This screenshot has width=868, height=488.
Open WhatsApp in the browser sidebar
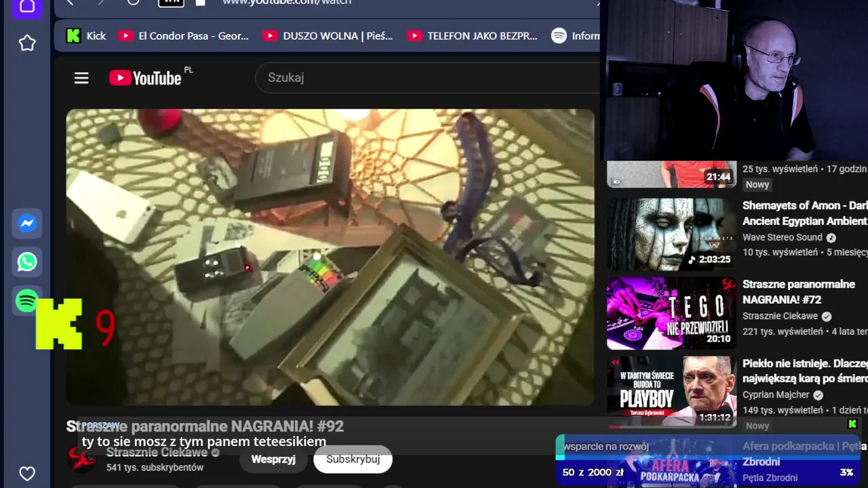point(27,262)
